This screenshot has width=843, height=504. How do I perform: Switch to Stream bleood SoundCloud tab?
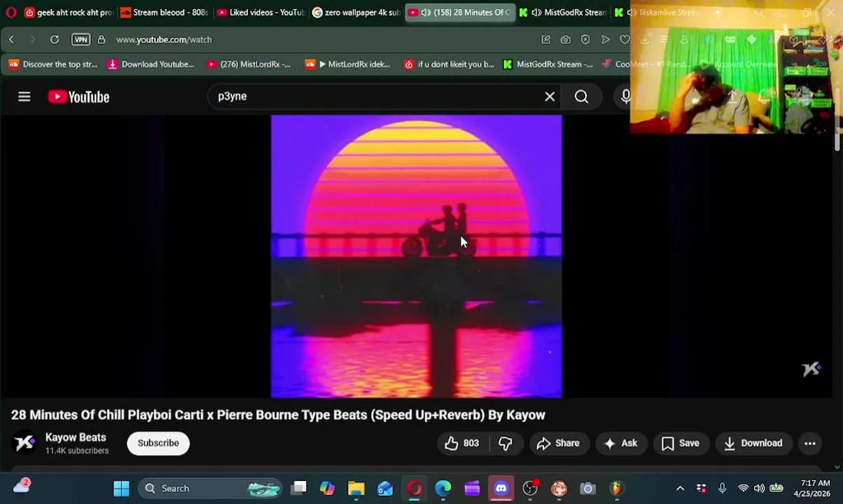click(163, 13)
